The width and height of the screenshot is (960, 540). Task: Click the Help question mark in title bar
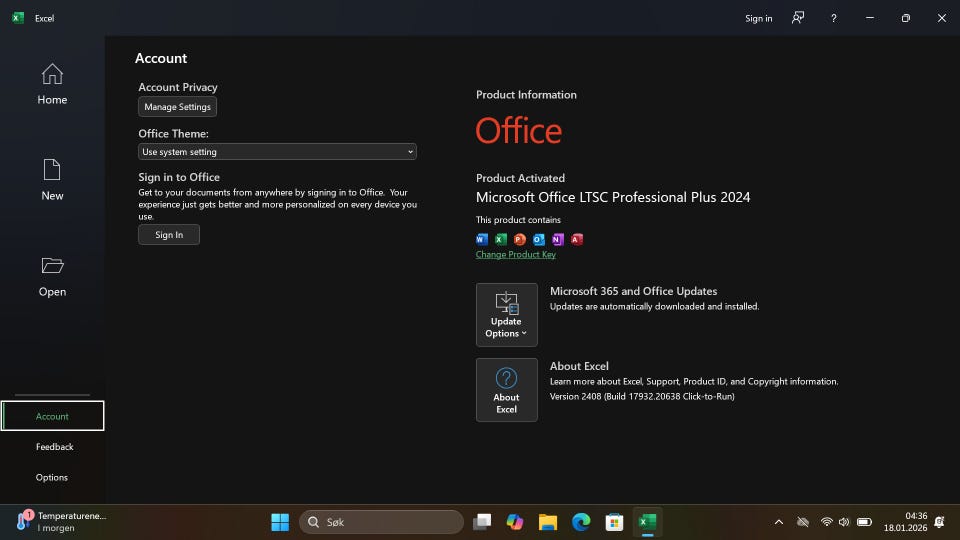834,18
